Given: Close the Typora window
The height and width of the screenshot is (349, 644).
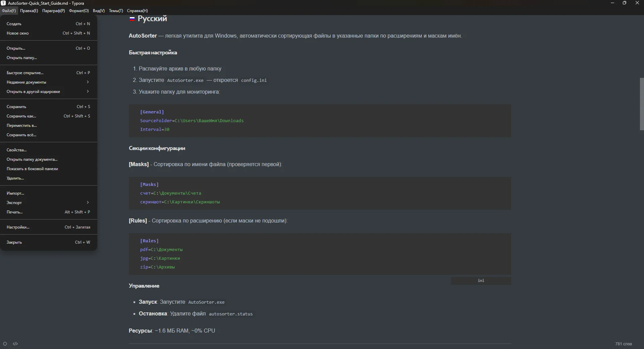Looking at the screenshot, I should pyautogui.click(x=637, y=3).
